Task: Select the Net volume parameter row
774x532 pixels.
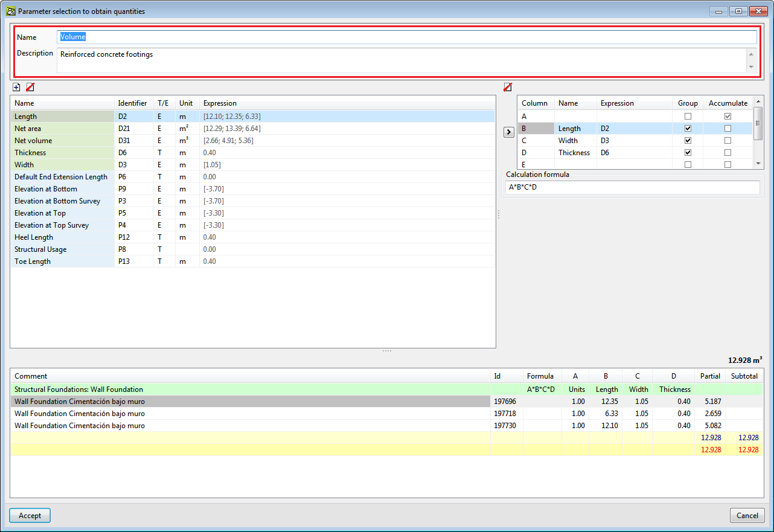Action: click(252, 141)
